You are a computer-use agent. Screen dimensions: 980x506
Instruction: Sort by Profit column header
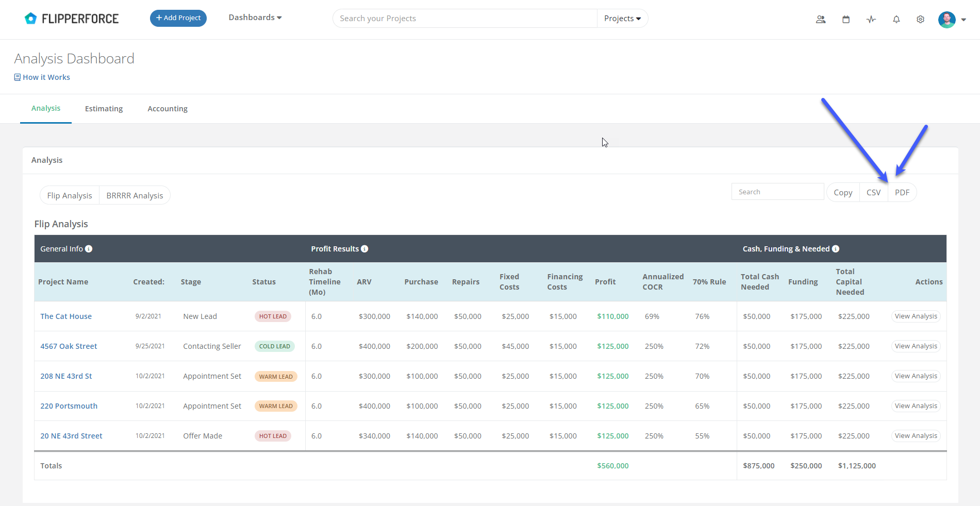pyautogui.click(x=605, y=282)
